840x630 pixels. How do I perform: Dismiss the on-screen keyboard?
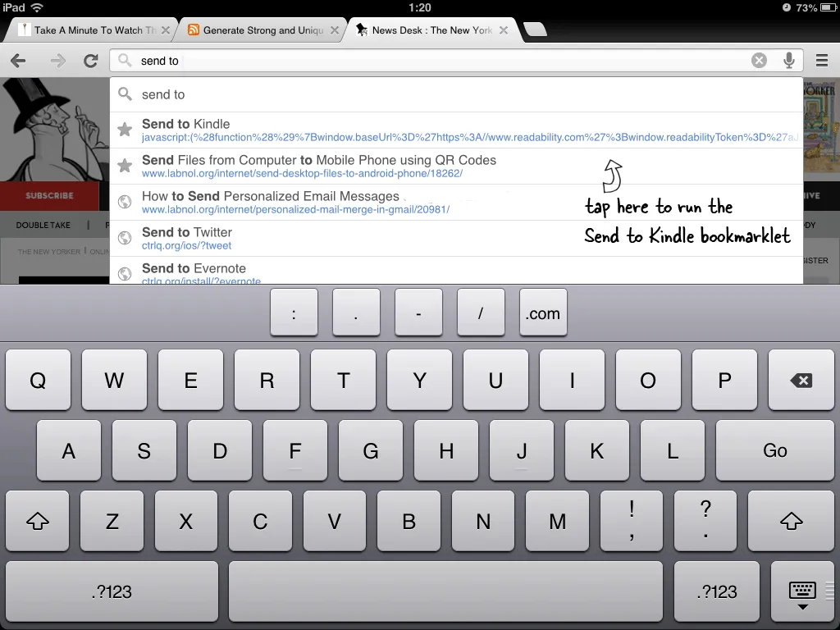point(801,591)
